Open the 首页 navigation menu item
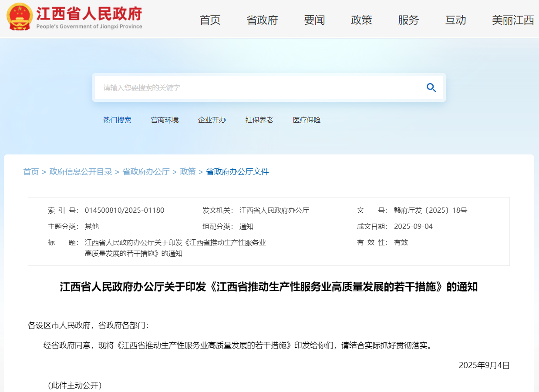 (x=210, y=20)
